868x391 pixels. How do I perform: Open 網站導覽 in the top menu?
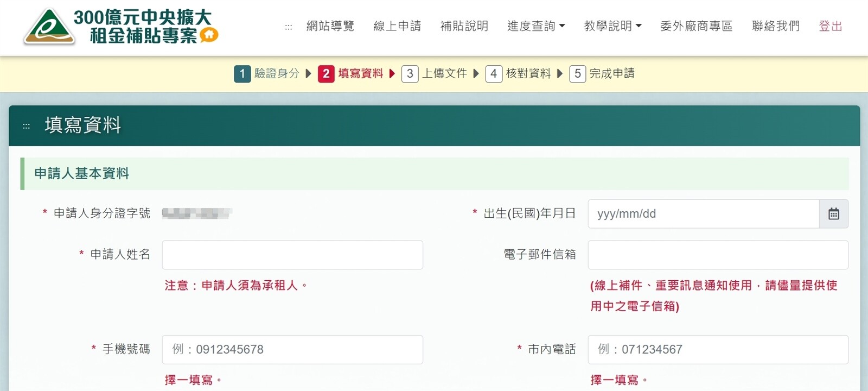(330, 26)
